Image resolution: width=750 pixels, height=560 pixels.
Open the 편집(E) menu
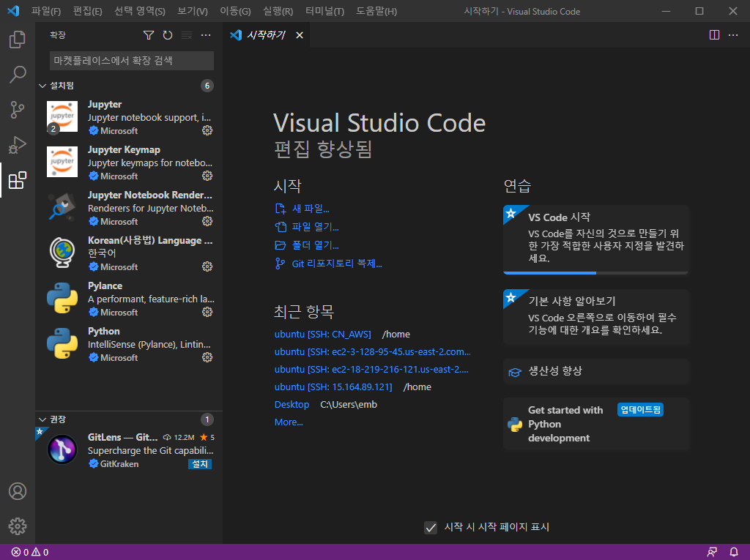point(88,11)
